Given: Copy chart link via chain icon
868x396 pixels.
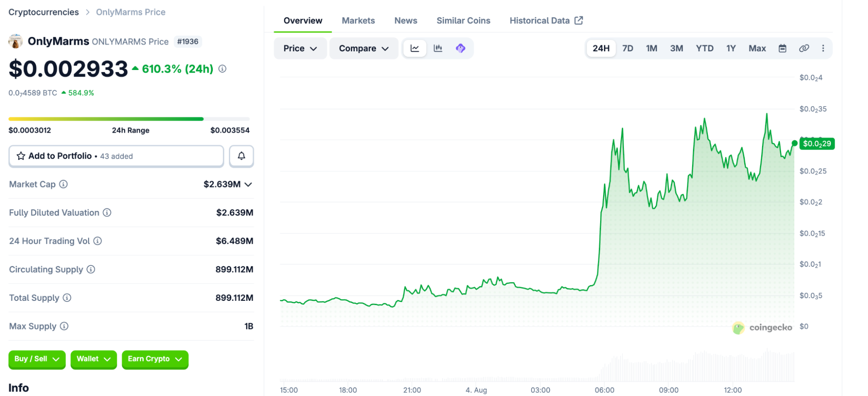Looking at the screenshot, I should tap(804, 48).
